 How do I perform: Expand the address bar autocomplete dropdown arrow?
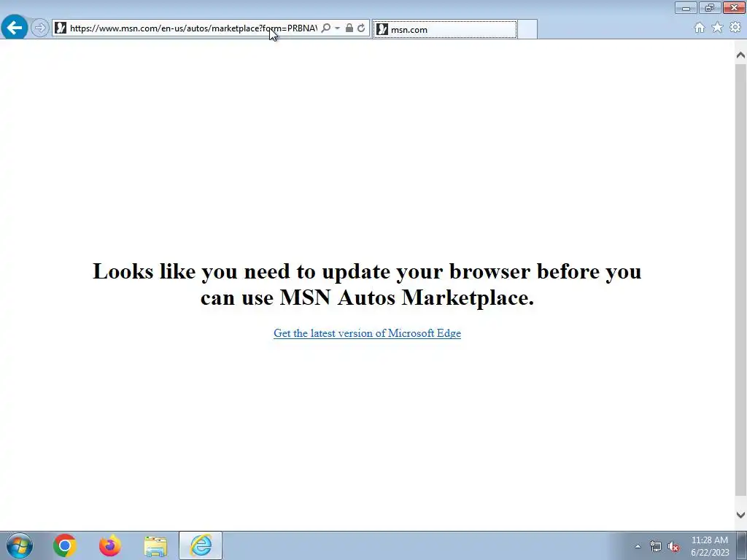[337, 28]
